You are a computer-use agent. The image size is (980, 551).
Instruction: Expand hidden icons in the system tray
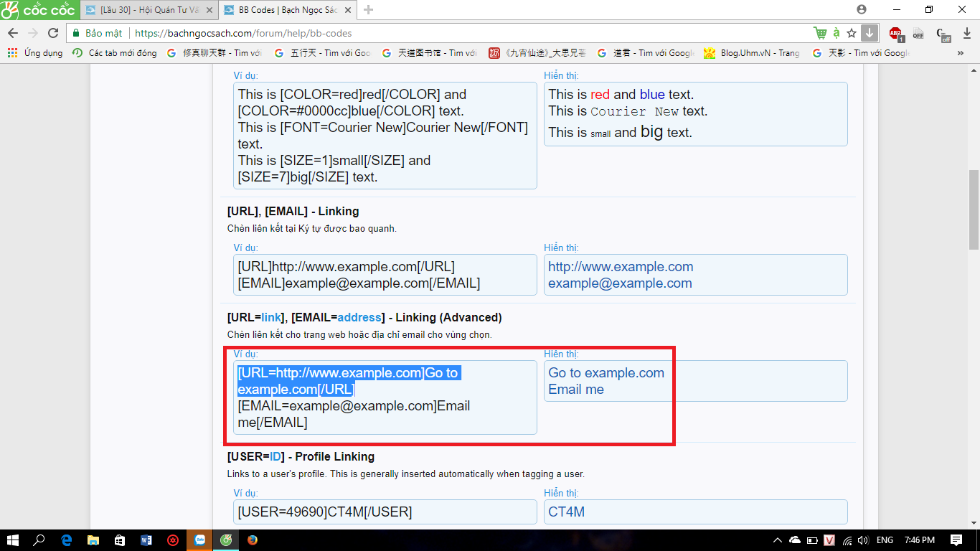point(776,540)
